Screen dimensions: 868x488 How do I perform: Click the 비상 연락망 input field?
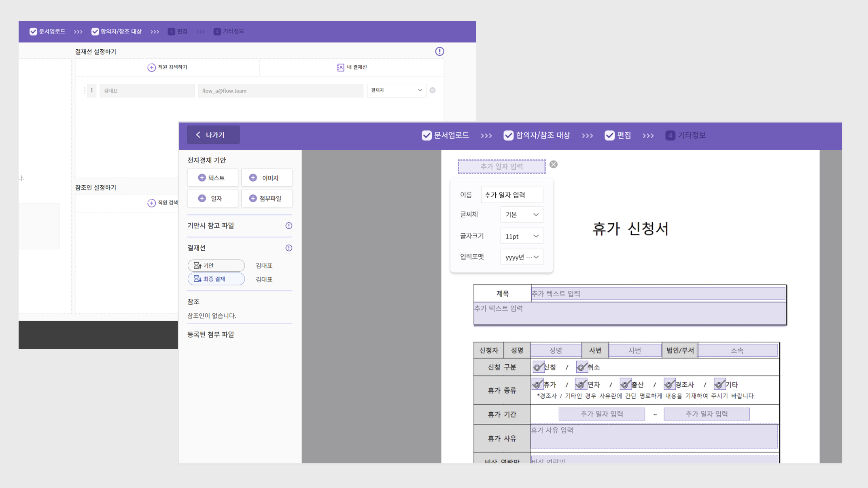(654, 460)
